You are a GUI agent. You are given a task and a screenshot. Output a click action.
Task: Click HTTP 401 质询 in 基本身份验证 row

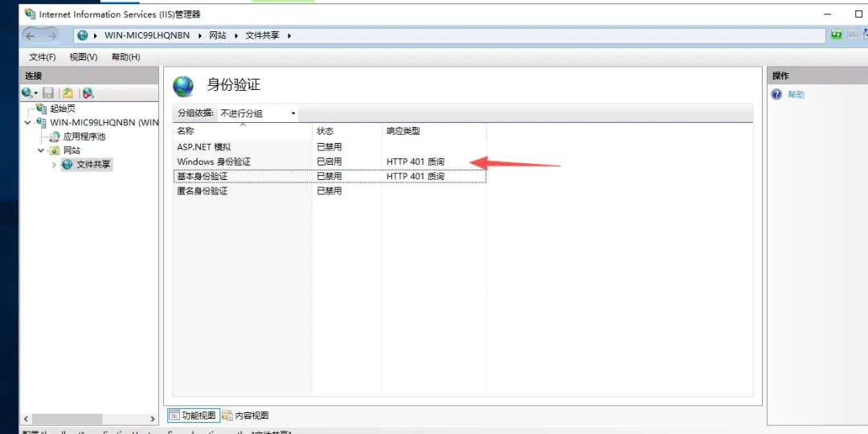tap(416, 176)
